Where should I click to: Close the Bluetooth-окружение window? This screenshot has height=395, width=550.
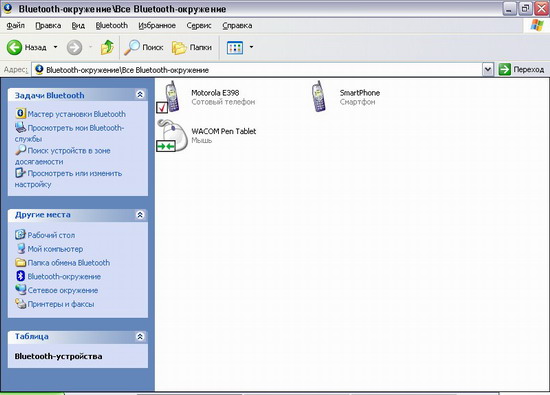[542, 8]
